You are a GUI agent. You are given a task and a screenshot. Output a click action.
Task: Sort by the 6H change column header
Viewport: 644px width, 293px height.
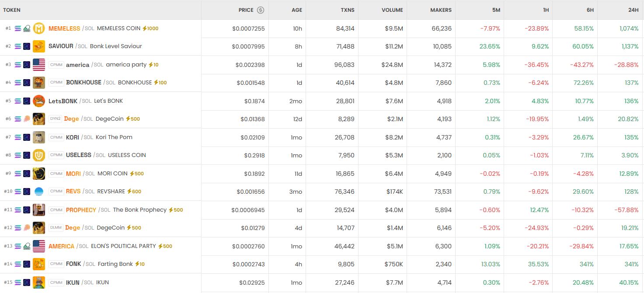(x=590, y=10)
